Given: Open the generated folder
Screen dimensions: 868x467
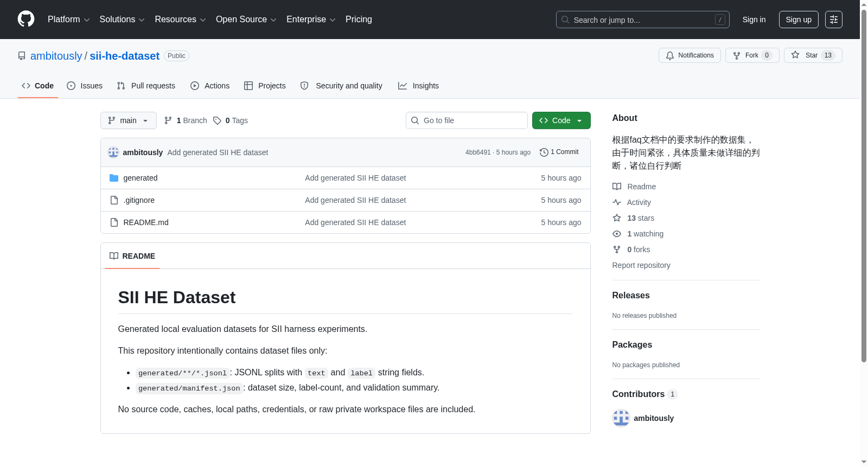Looking at the screenshot, I should click(141, 178).
